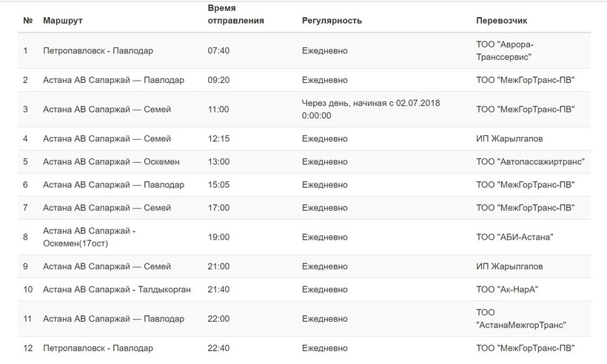Viewport: 607px width, 364px height.
Task: Click the Астана АВ Сапаржай - Талдыкорган route
Action: tap(117, 289)
